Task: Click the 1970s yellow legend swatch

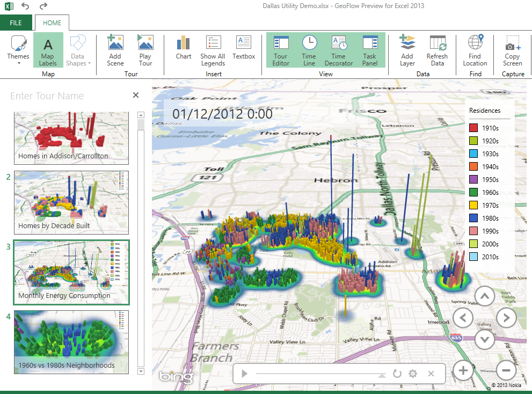Action: [473, 205]
